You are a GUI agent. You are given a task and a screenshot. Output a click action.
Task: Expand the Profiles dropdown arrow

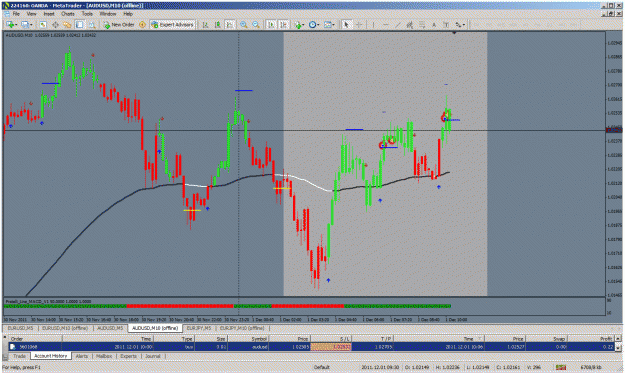point(31,25)
